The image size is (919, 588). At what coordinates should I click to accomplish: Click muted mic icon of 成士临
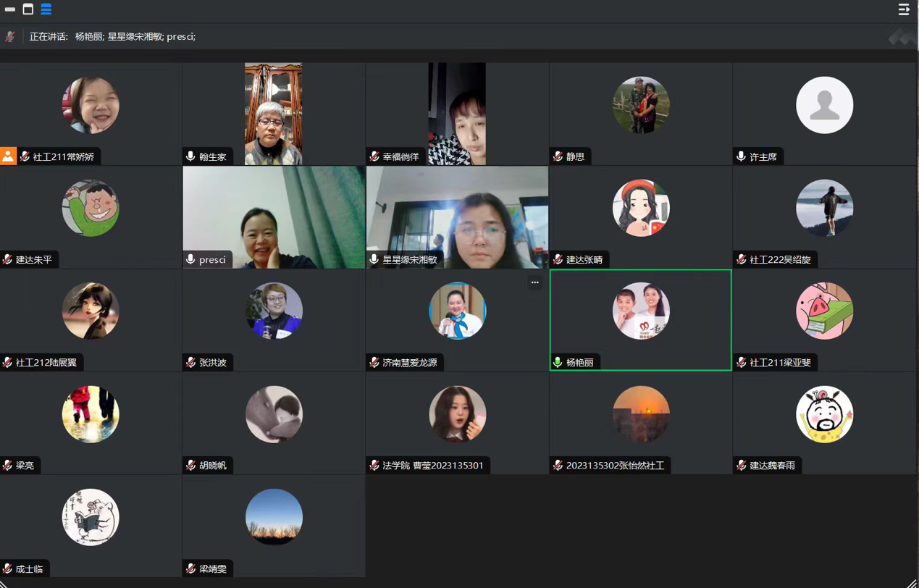click(x=8, y=568)
